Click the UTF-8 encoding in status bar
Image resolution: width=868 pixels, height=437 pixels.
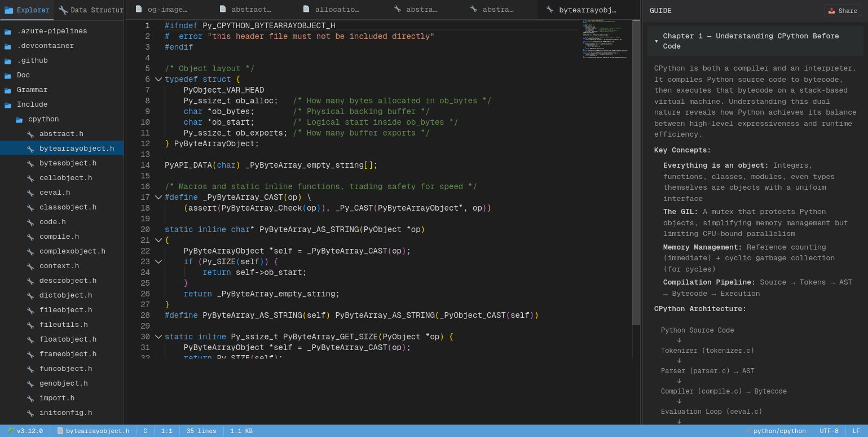pos(829,431)
